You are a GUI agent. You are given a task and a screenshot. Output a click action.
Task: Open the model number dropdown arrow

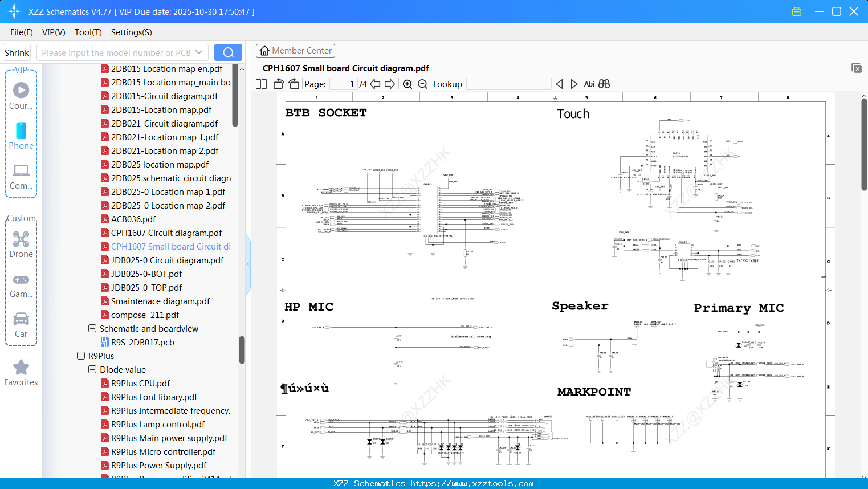tap(199, 52)
